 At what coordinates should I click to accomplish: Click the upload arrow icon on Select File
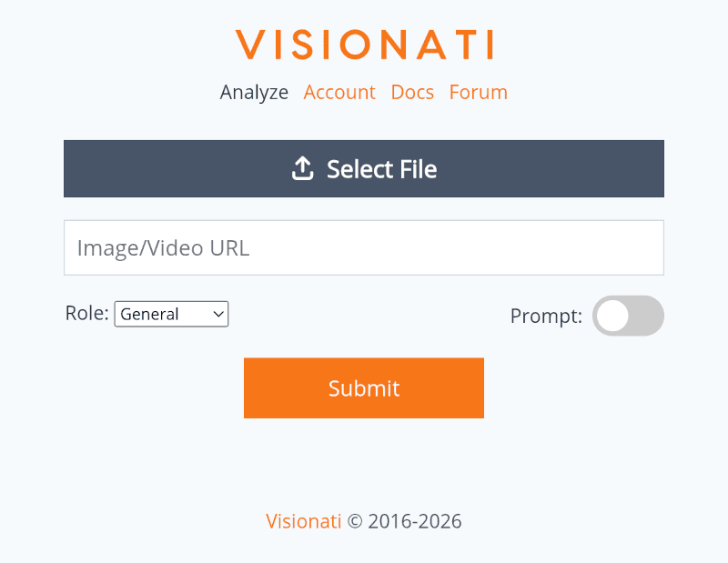(x=302, y=168)
